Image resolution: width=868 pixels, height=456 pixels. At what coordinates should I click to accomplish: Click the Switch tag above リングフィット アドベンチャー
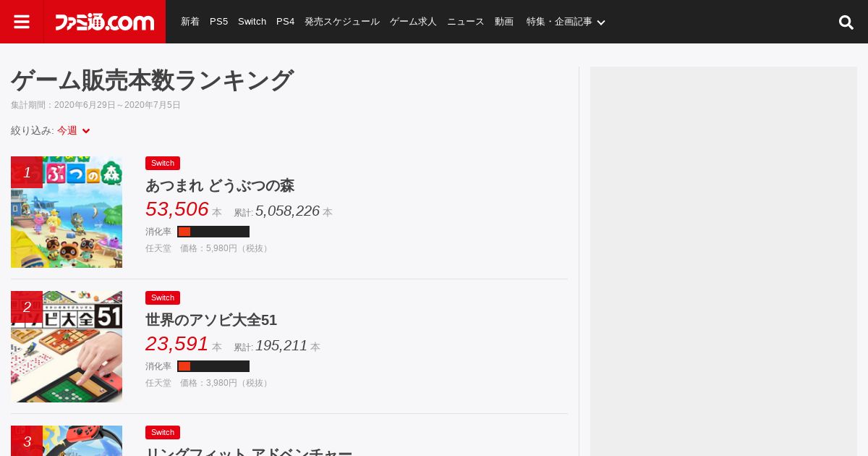pos(163,433)
